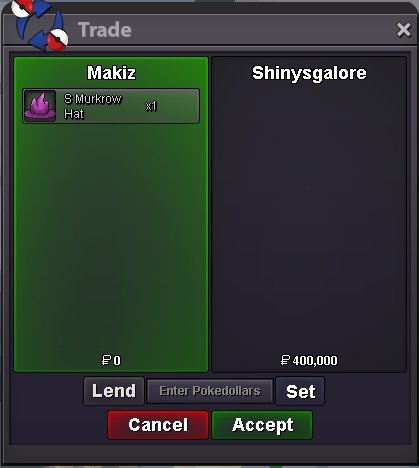This screenshot has height=468, width=419.
Task: Focus the Enter Pokedollars input field
Action: (x=210, y=391)
